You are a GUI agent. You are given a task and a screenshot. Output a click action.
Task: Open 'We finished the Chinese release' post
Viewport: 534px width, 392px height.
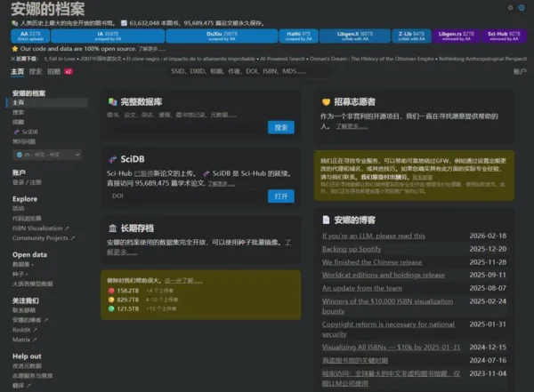tap(372, 262)
